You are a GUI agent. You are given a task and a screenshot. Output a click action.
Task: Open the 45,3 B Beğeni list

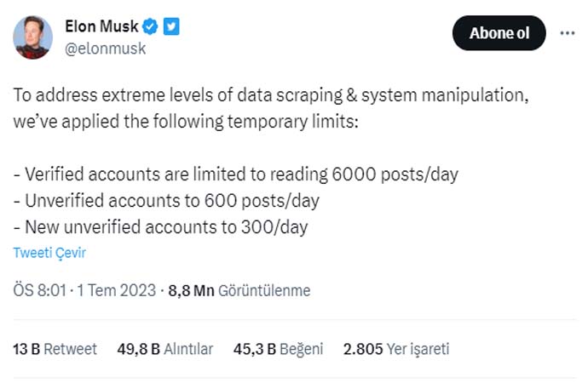(x=278, y=349)
